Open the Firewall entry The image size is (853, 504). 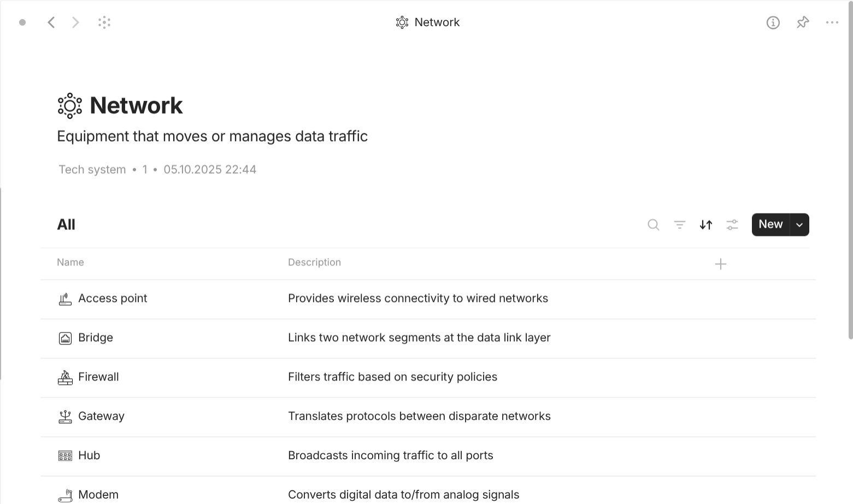pos(98,377)
